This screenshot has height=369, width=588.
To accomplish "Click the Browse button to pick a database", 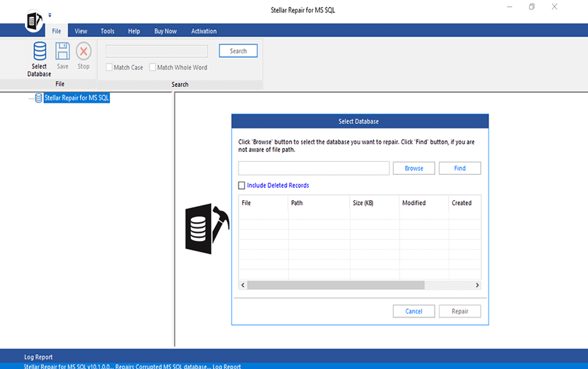I will tap(413, 168).
